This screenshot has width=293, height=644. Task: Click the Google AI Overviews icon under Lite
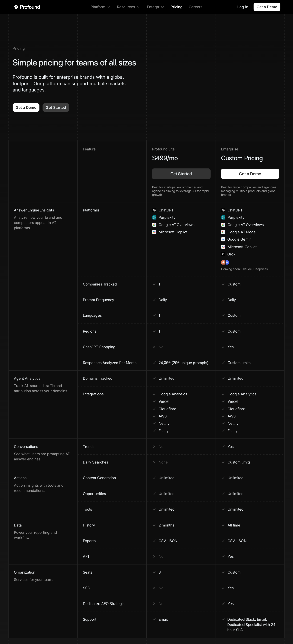(x=154, y=225)
